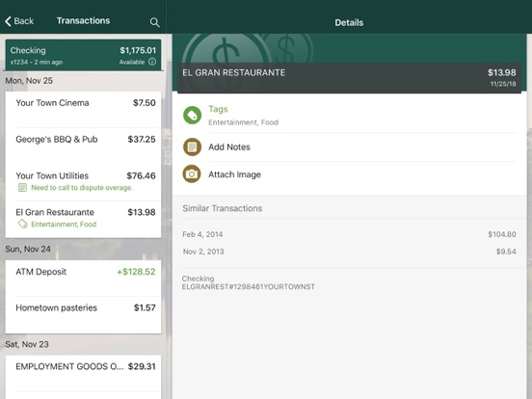Click 'Entertainment, Food' tags under El Gran Restaurante
The width and height of the screenshot is (532, 399).
tap(64, 225)
